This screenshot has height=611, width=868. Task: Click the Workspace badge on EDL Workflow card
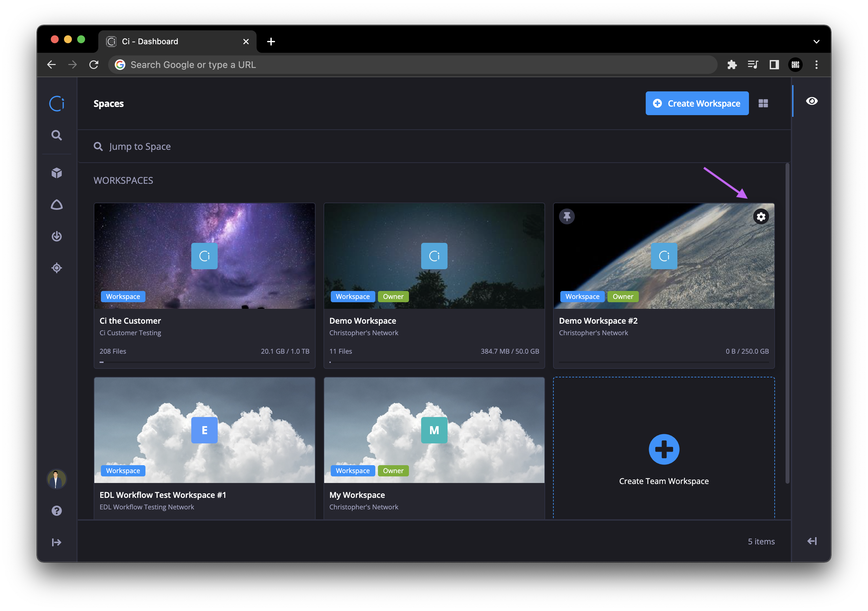pos(123,471)
